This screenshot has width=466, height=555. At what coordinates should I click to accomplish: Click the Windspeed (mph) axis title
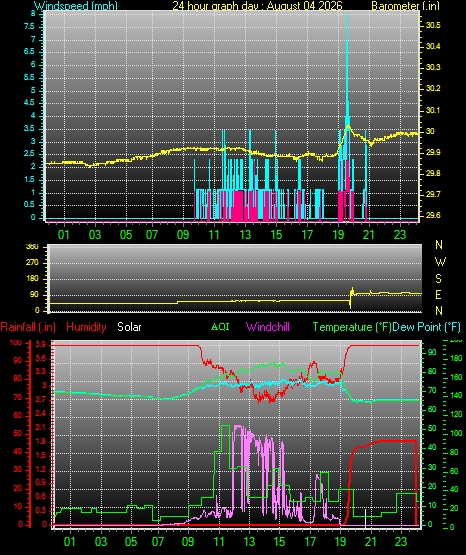pos(75,6)
